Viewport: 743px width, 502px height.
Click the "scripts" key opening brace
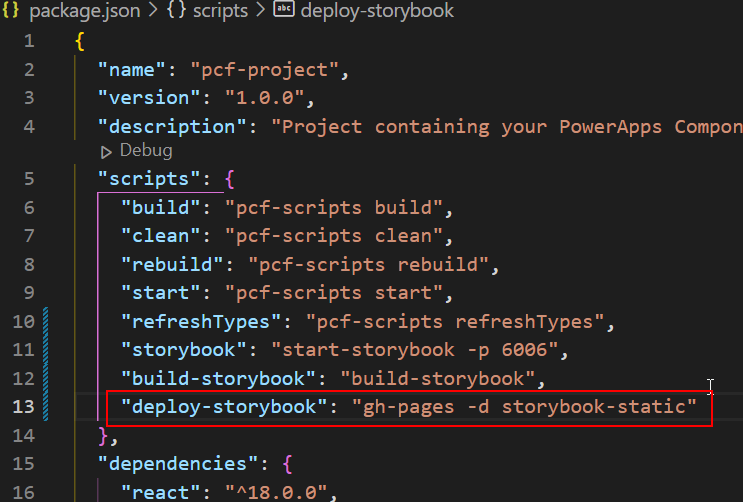pos(230,179)
